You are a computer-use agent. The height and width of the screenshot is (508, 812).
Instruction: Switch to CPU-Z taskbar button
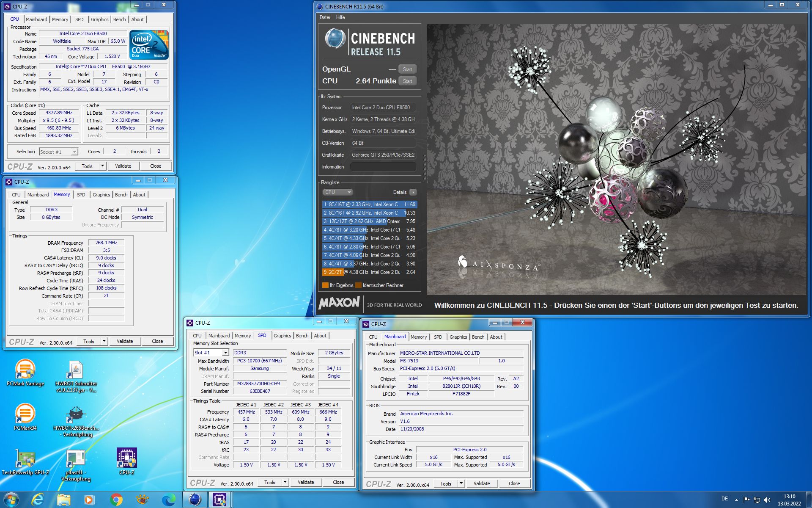pos(219,500)
